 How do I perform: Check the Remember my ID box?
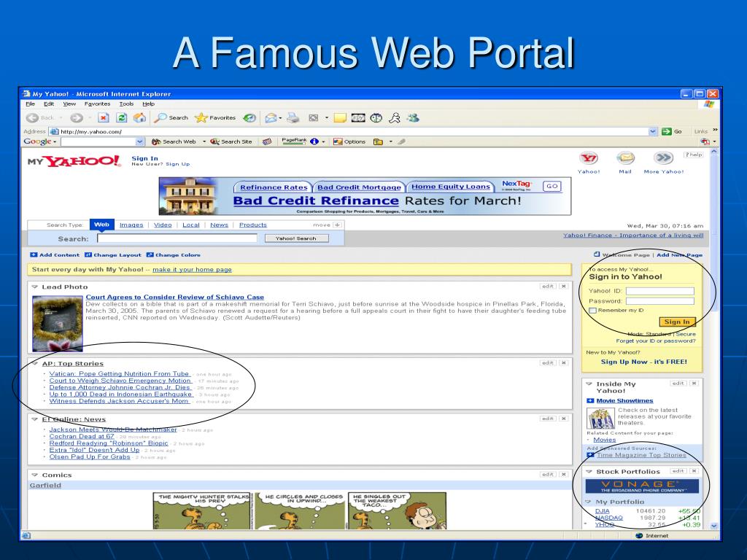click(x=592, y=311)
